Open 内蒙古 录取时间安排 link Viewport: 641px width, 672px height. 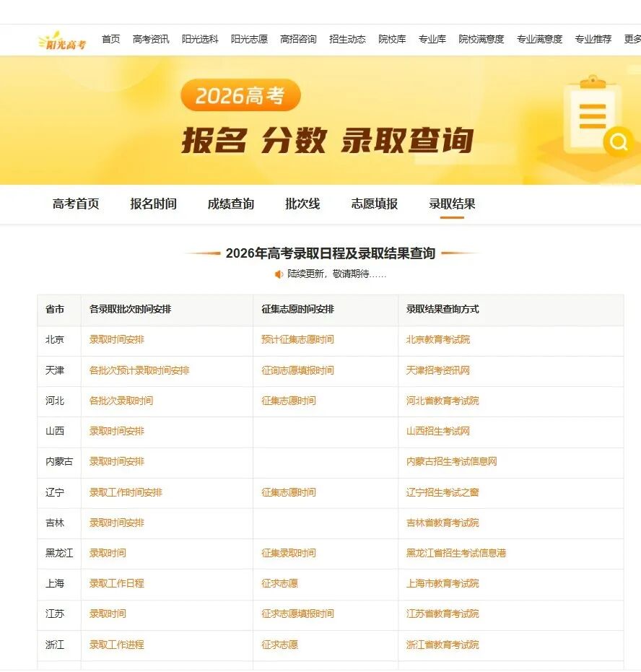coord(116,461)
